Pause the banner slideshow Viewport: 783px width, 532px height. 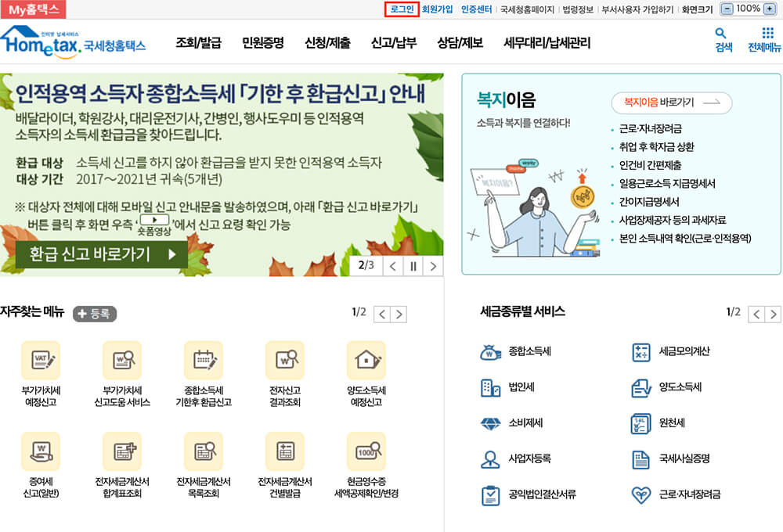413,266
